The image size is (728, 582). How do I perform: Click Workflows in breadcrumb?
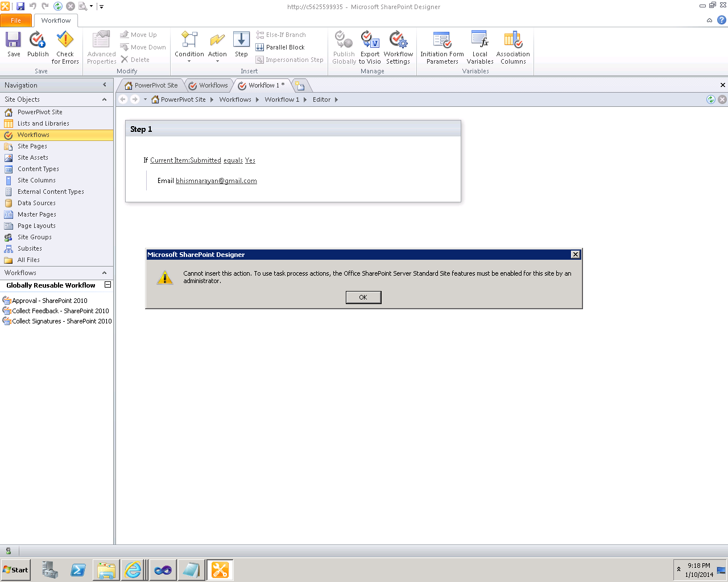coord(235,99)
